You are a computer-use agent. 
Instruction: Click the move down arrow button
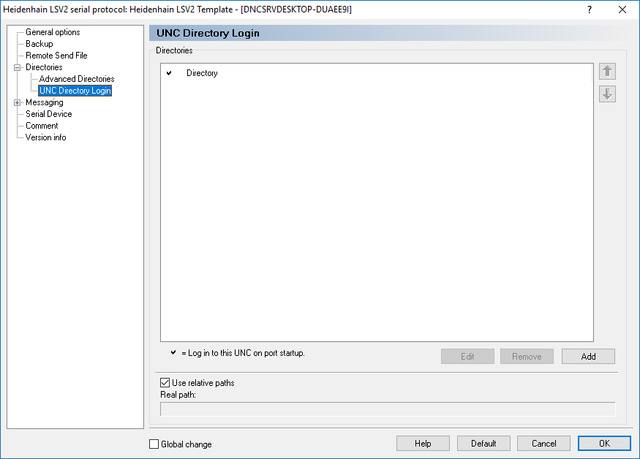pos(606,94)
